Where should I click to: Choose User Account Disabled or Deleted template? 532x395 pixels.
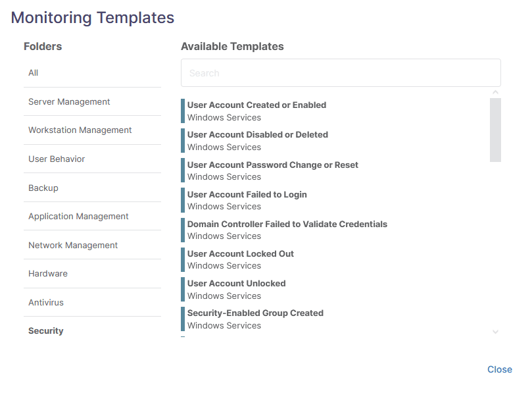(x=335, y=141)
